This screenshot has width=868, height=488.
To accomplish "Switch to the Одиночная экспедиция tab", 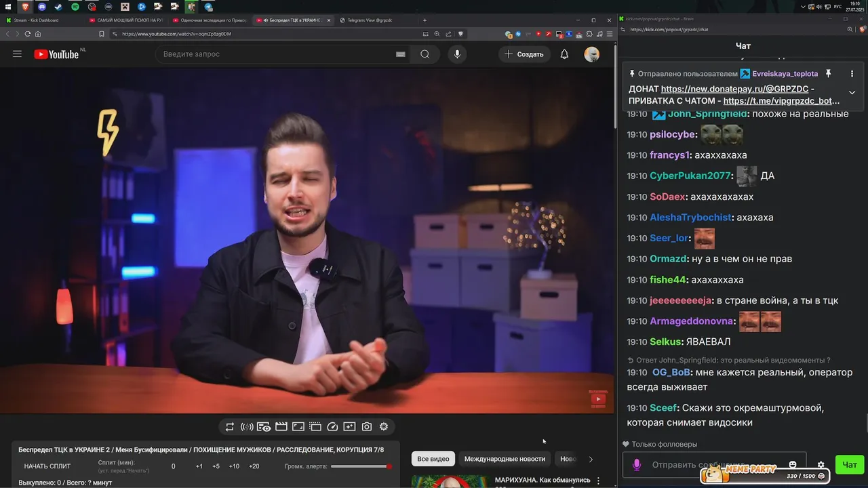I will point(208,20).
